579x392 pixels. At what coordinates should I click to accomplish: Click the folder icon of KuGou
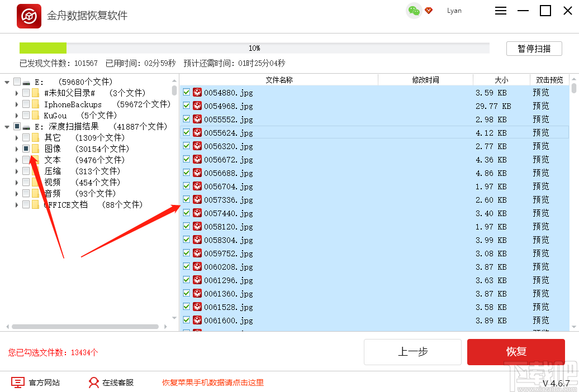click(x=35, y=115)
